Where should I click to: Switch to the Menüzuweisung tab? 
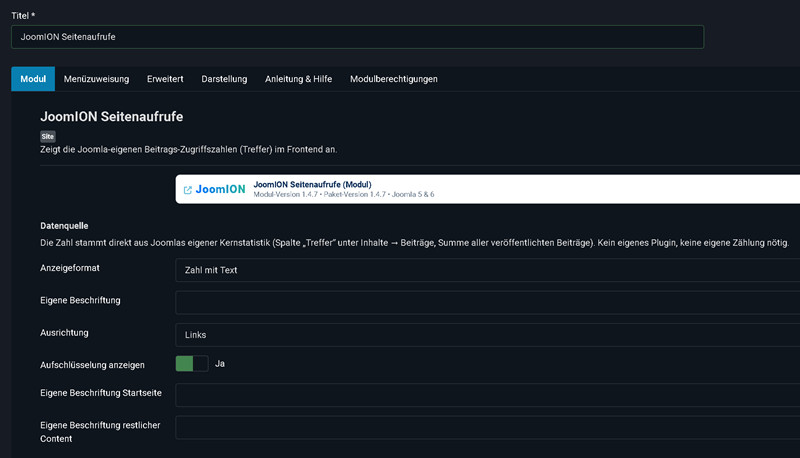point(96,79)
